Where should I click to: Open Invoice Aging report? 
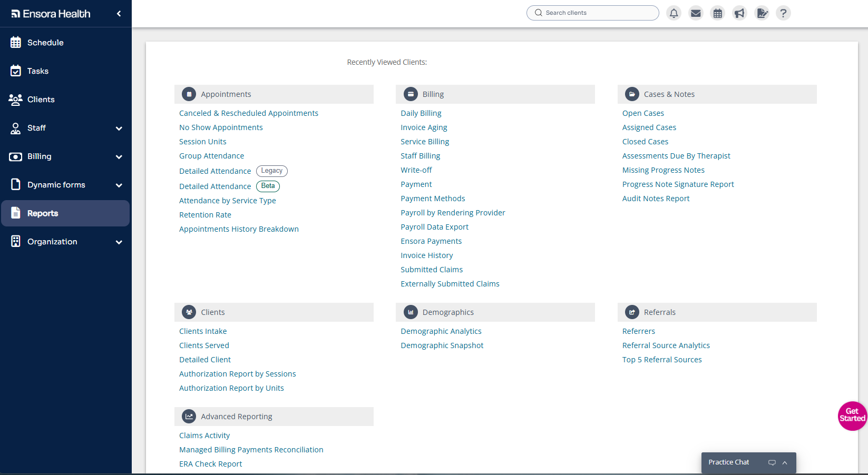point(424,127)
